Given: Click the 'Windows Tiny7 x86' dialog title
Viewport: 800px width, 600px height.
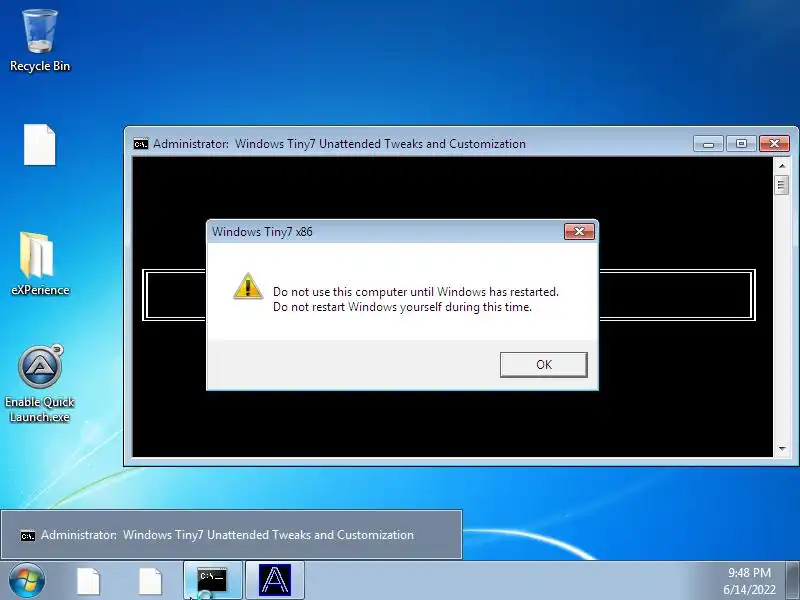Looking at the screenshot, I should 262,232.
